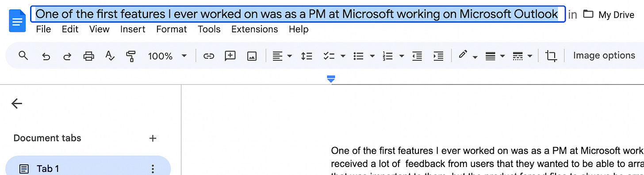This screenshot has height=175, width=644.
Task: Click the Numbered list icon
Action: click(388, 56)
